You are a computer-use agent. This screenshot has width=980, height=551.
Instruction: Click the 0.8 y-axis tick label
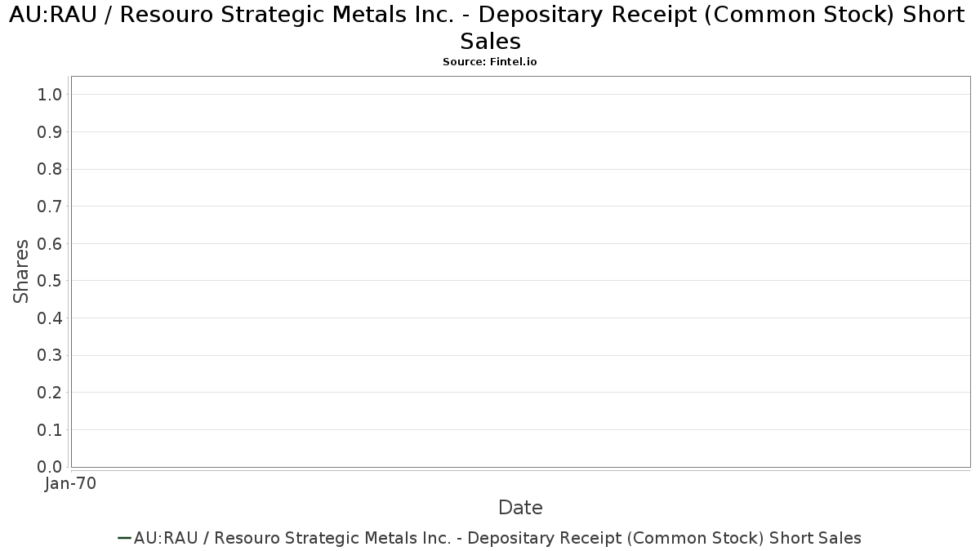tap(50, 169)
